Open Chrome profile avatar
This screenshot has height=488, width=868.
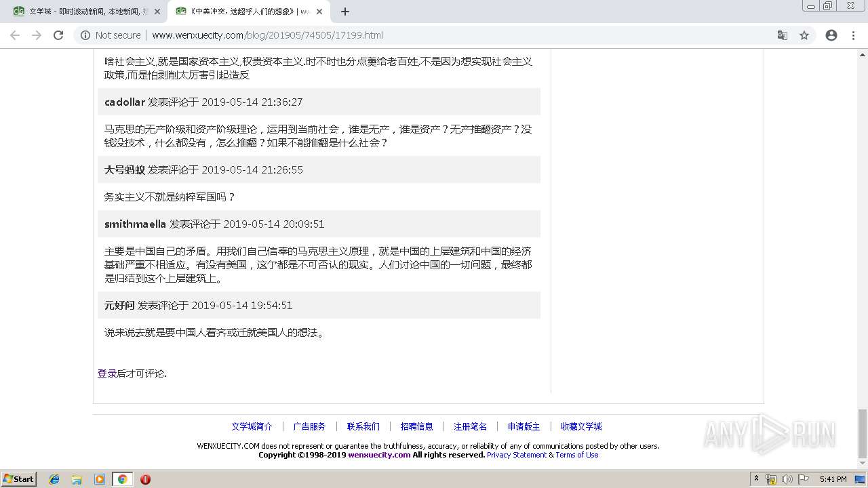(x=831, y=35)
